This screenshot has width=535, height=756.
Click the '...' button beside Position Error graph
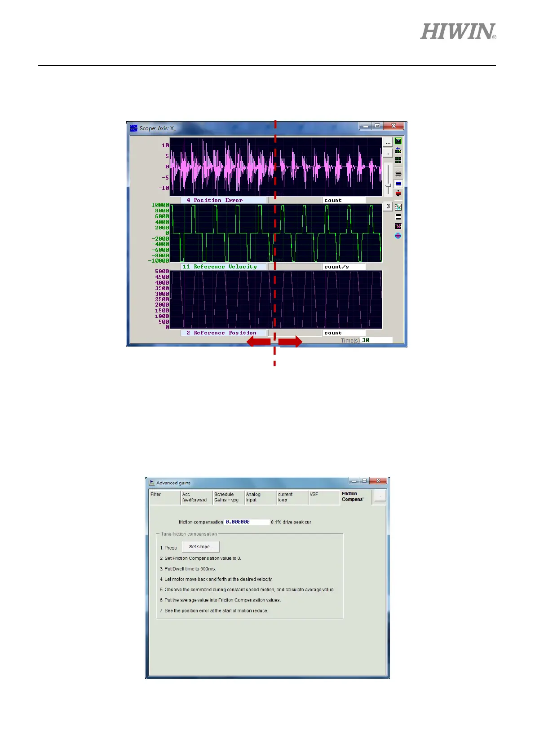tap(388, 143)
